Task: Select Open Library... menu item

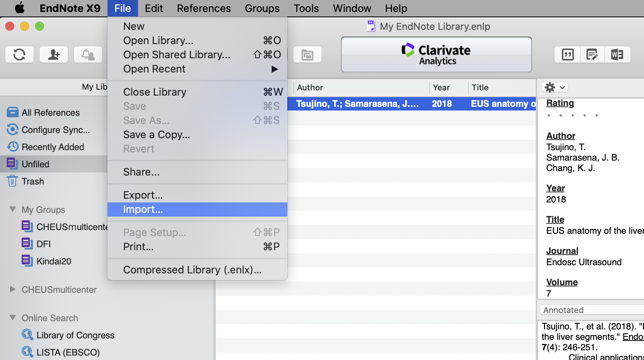Action: coord(197,40)
